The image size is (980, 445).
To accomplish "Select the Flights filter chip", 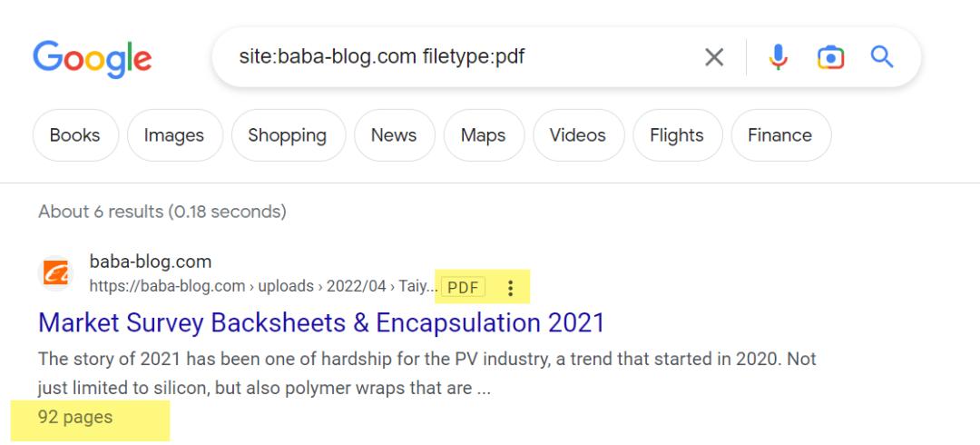I will pyautogui.click(x=676, y=135).
